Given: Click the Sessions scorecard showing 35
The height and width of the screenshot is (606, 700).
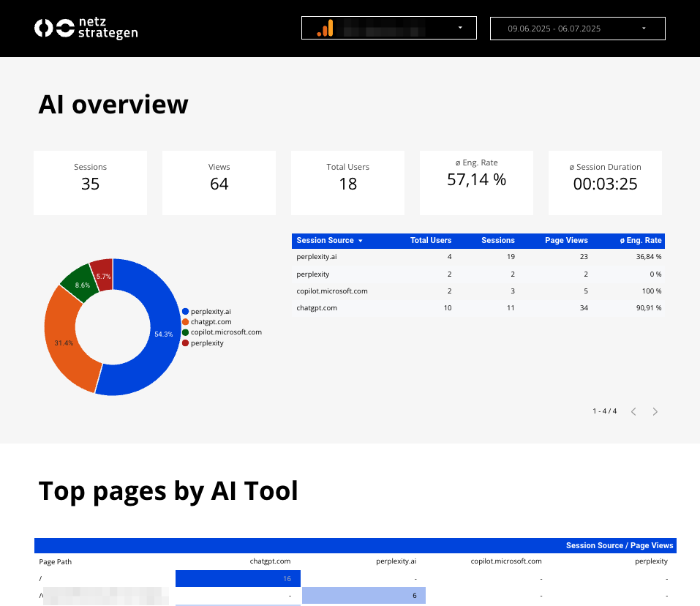Looking at the screenshot, I should [90, 182].
